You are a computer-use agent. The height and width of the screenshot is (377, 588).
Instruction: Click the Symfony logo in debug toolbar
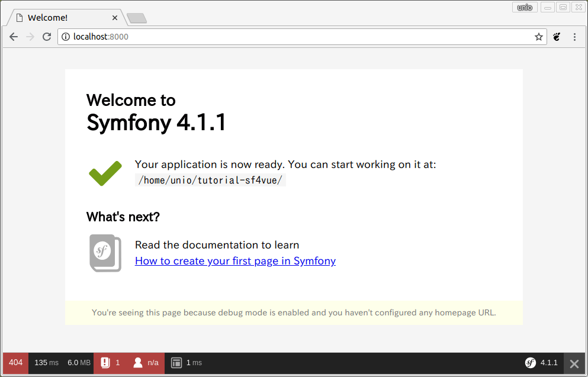(530, 363)
